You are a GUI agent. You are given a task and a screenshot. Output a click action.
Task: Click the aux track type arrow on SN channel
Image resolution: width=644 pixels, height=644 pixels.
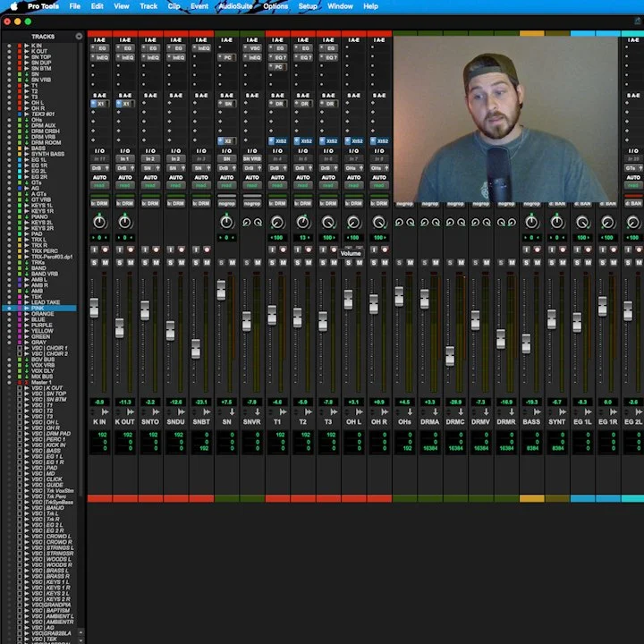[x=232, y=411]
